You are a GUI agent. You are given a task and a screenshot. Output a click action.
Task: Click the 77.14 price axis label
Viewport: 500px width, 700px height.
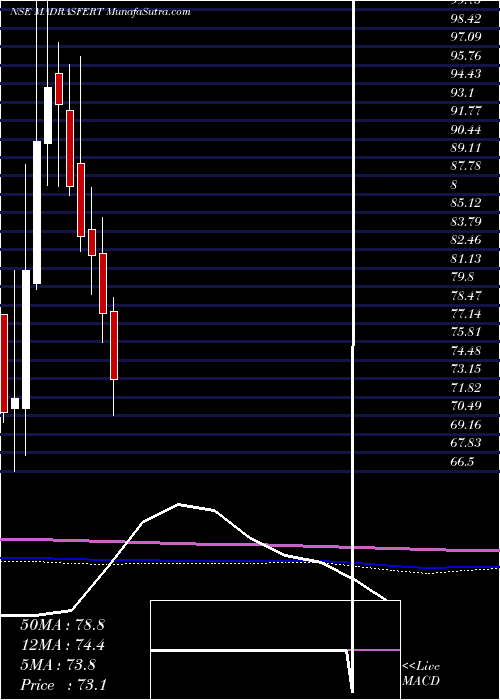tap(466, 314)
